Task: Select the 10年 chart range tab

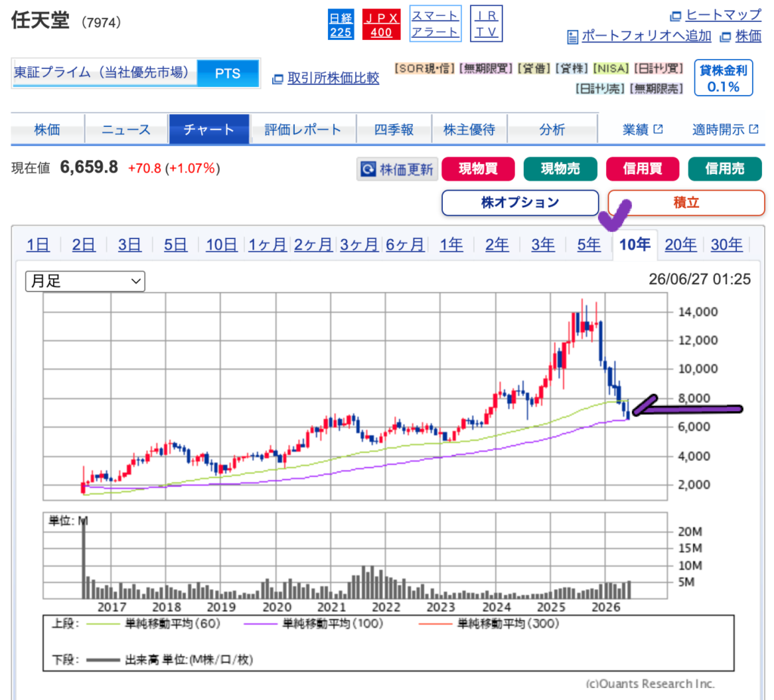Action: click(635, 244)
